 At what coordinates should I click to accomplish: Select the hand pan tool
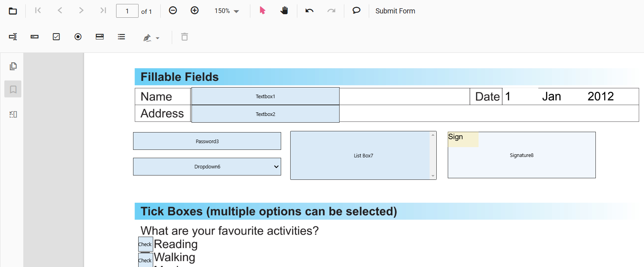[285, 11]
